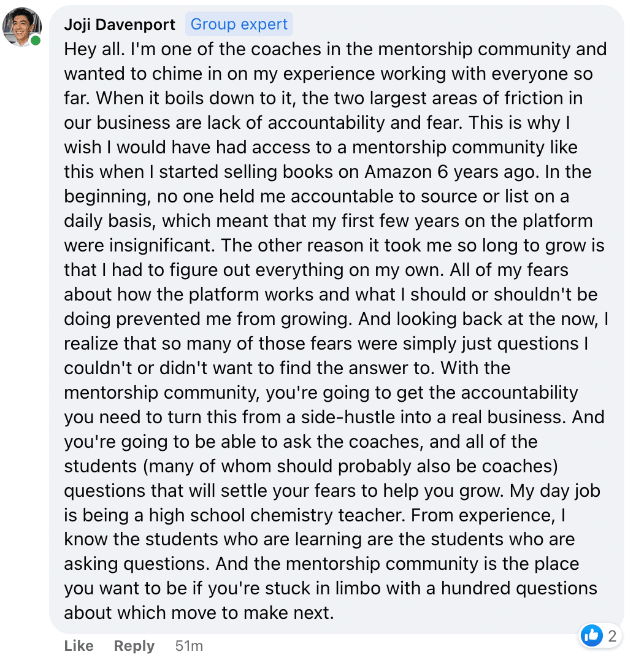Click the green online status dot
The width and height of the screenshot is (644, 660).
(x=36, y=41)
